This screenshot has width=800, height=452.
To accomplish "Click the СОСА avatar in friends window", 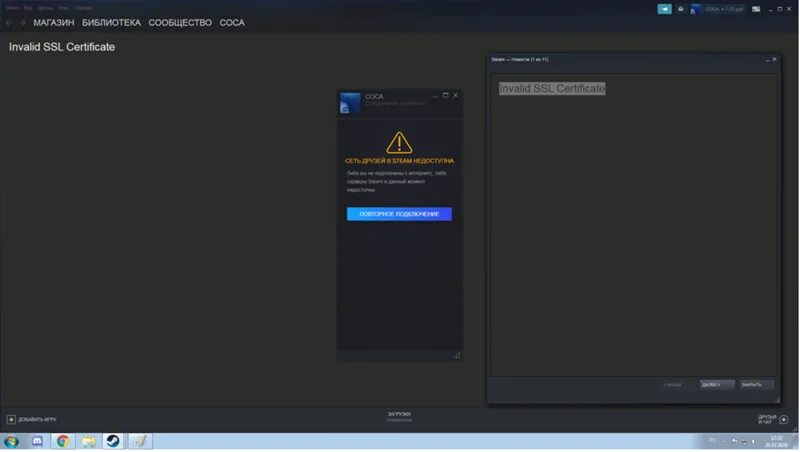I will click(x=350, y=103).
